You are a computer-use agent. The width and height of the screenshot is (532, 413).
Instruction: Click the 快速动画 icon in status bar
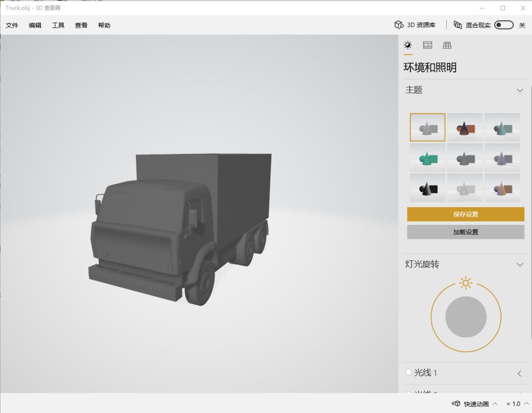click(456, 404)
